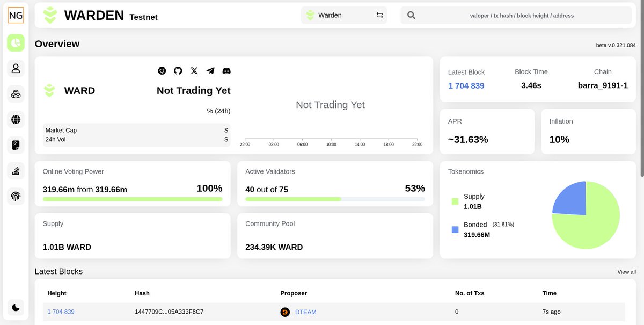
Task: Click the 7s ago time cell
Action: [552, 312]
